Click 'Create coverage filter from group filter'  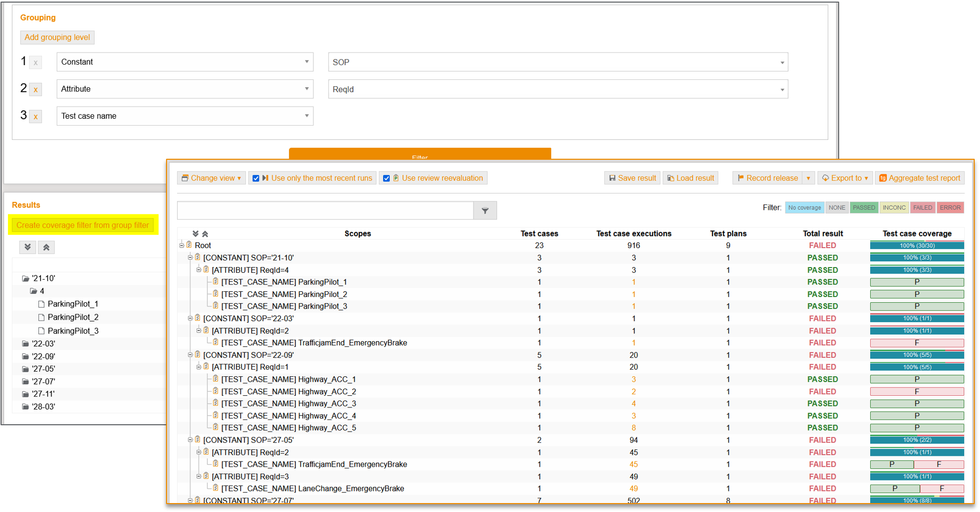tap(83, 224)
